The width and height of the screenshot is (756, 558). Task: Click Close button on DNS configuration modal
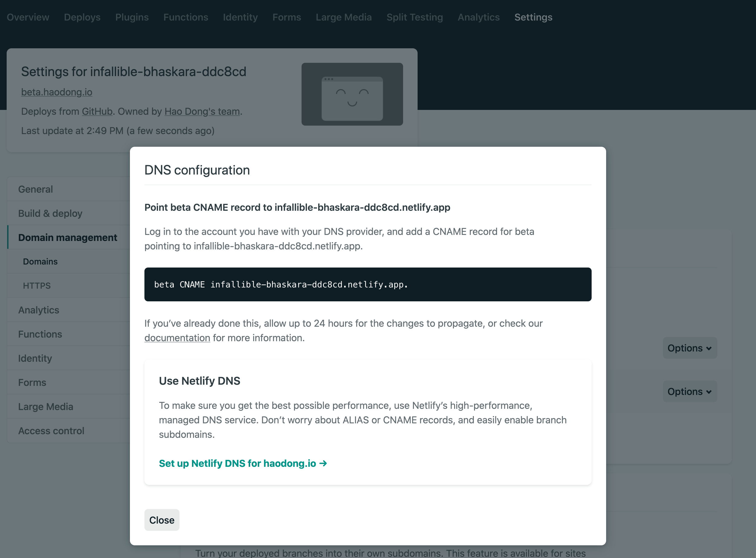pos(162,520)
